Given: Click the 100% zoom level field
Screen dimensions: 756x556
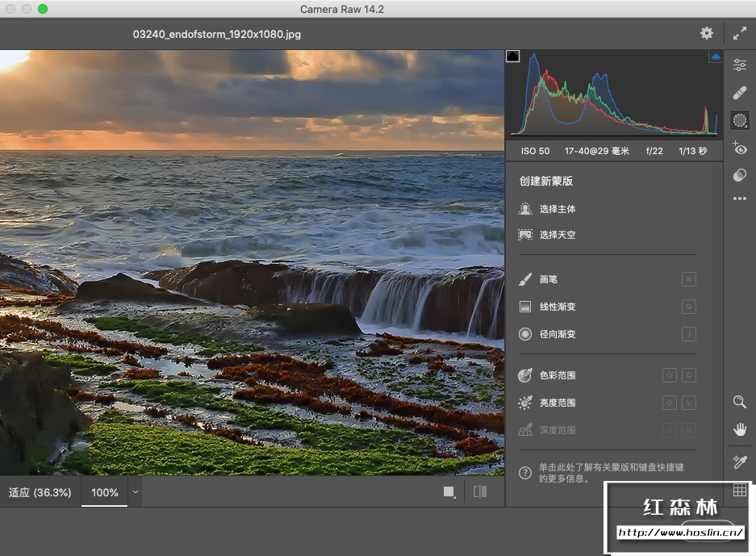Looking at the screenshot, I should click(105, 492).
